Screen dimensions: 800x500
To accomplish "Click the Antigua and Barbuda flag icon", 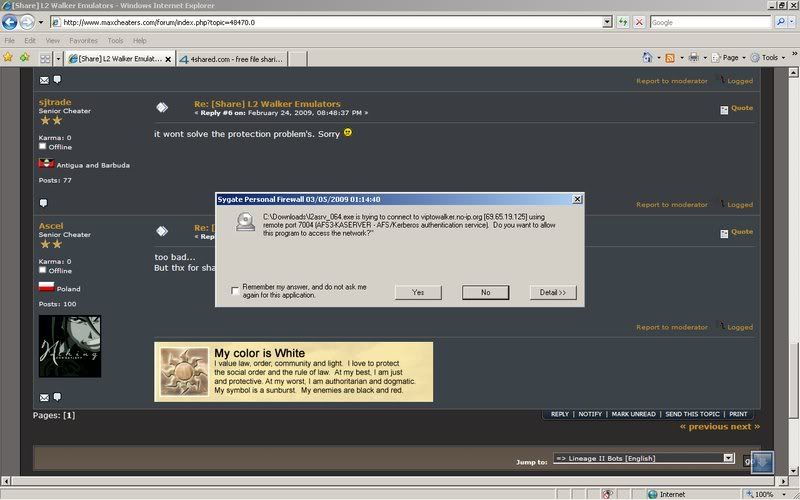I will tap(46, 164).
